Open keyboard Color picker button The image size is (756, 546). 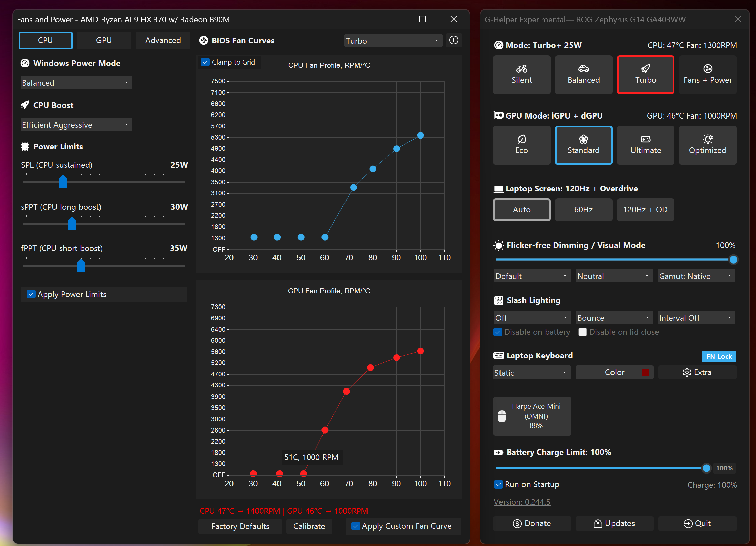point(615,372)
